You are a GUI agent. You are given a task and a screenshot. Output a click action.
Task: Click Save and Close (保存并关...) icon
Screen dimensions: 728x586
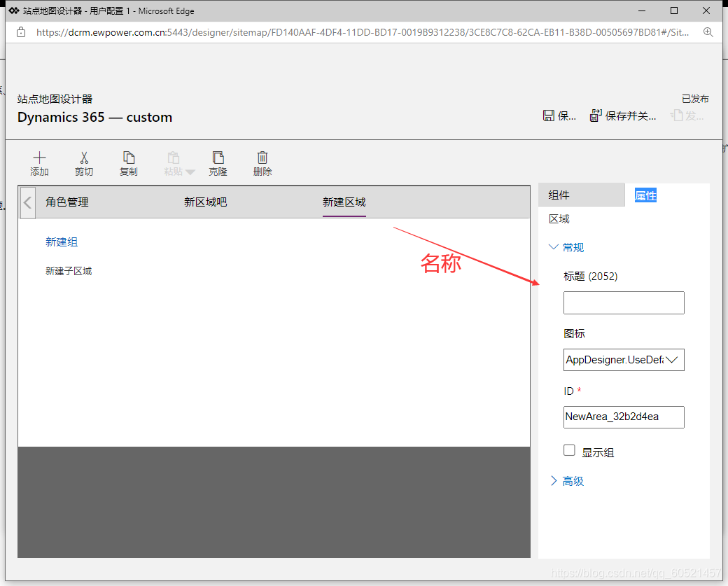tap(596, 116)
